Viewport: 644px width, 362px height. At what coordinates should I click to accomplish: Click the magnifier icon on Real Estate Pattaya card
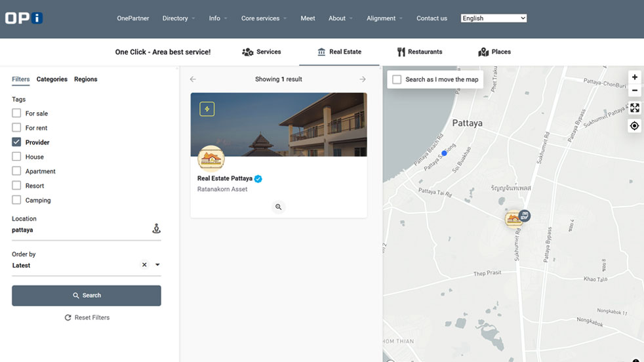tap(279, 207)
